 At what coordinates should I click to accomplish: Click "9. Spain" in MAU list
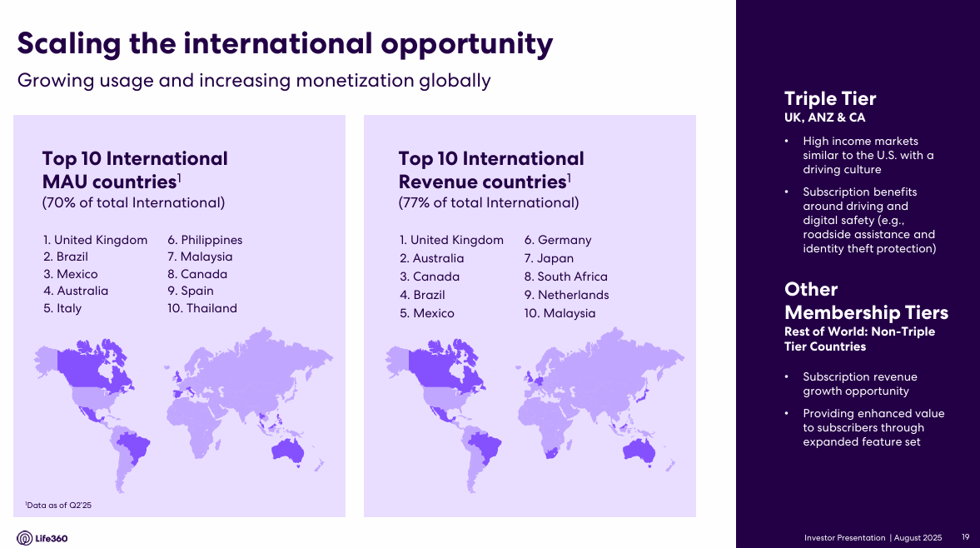tap(191, 291)
